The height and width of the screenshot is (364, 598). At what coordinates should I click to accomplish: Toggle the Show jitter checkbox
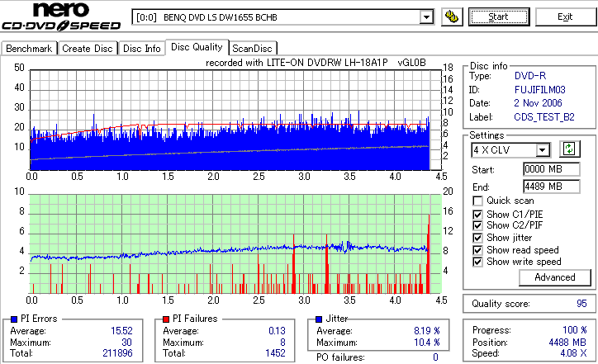tap(477, 238)
